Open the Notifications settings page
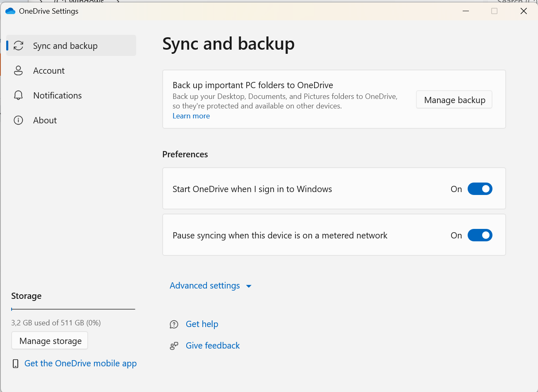The width and height of the screenshot is (538, 392). tap(71, 95)
